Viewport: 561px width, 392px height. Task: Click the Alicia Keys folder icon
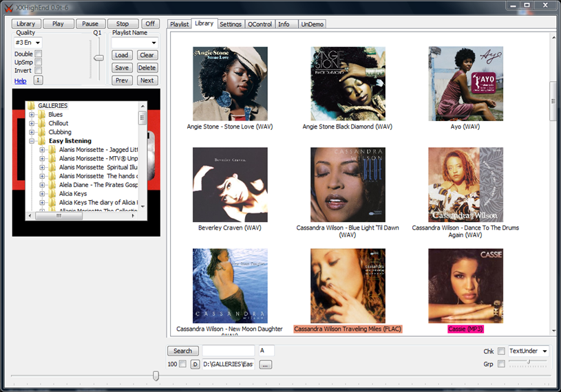coord(52,194)
